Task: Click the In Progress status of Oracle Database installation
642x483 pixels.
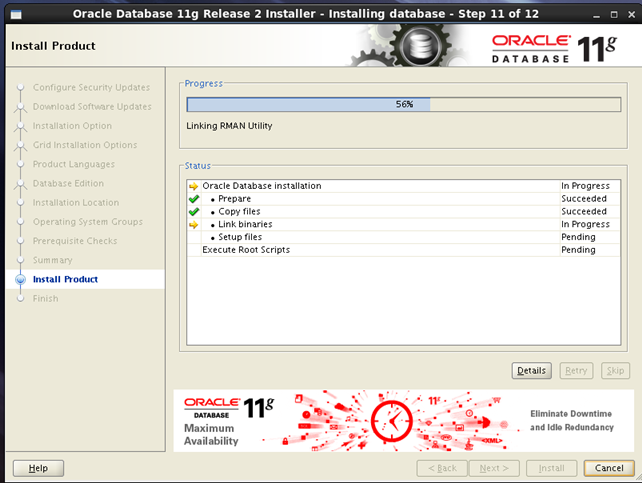Action: [585, 186]
